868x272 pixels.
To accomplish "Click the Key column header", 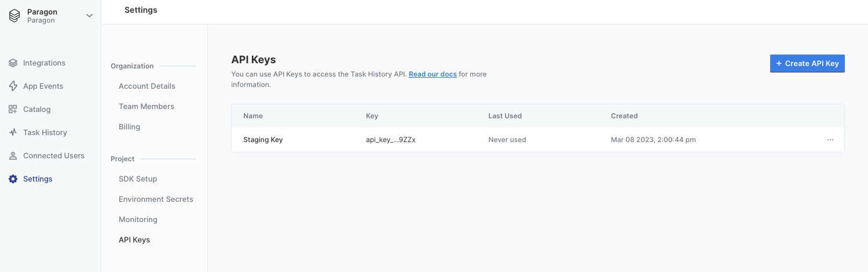I will [x=372, y=116].
